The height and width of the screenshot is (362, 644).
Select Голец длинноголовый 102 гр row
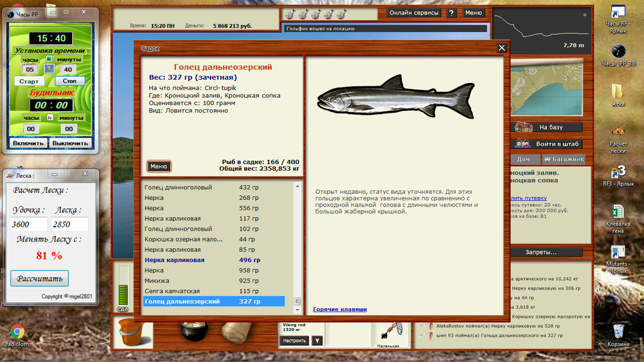[214, 229]
